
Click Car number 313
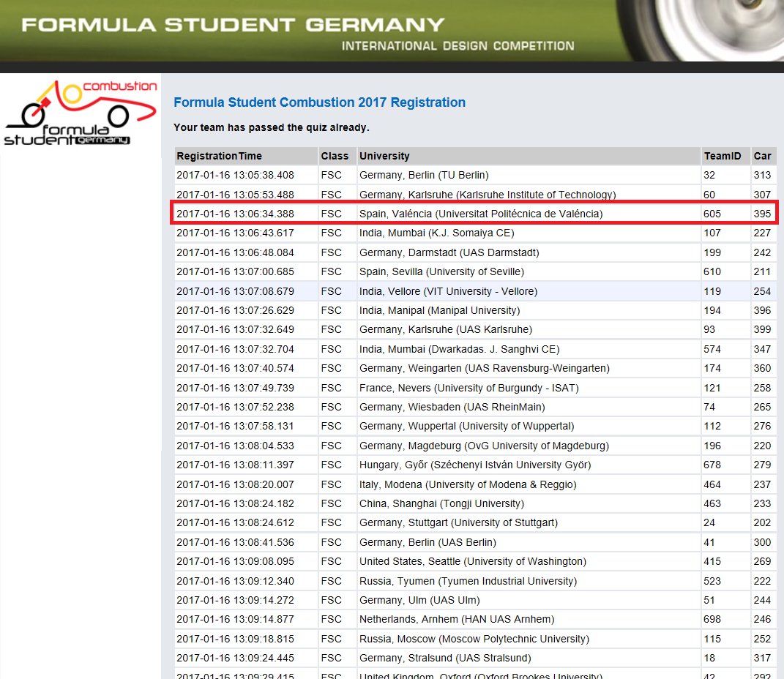coord(762,176)
